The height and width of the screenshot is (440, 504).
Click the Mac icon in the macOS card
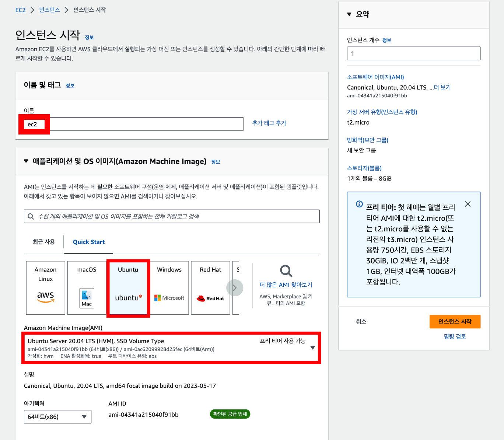pos(87,298)
